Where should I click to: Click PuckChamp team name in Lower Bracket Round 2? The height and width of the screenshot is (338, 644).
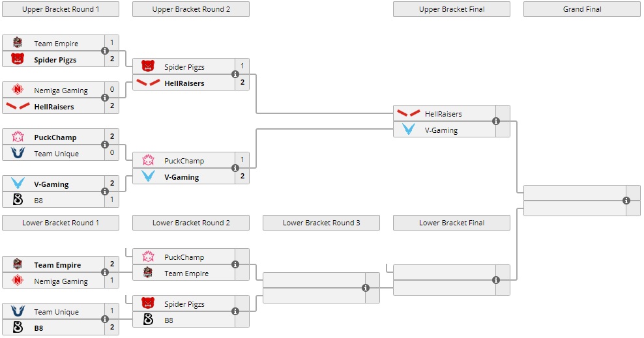pyautogui.click(x=184, y=257)
